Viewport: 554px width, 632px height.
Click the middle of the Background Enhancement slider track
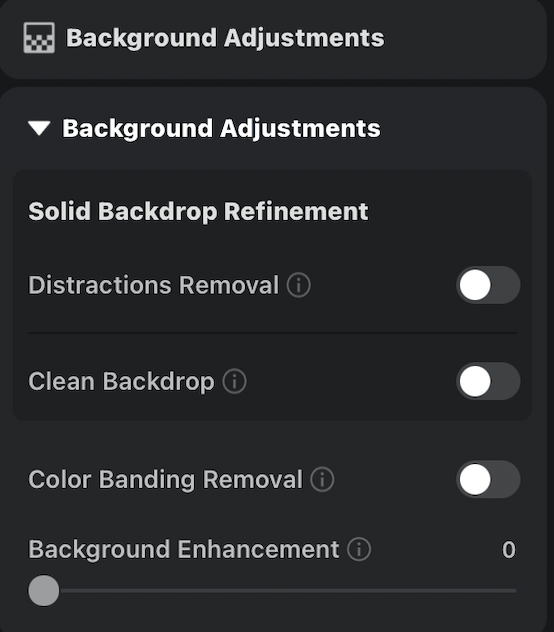pos(272,590)
